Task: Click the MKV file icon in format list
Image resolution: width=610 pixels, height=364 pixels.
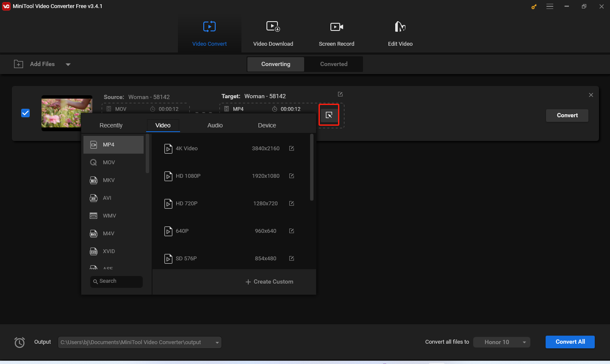Action: (94, 180)
